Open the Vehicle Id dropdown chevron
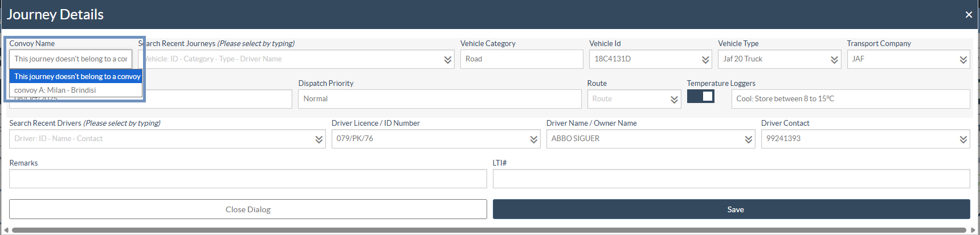The width and height of the screenshot is (980, 235). (x=705, y=60)
